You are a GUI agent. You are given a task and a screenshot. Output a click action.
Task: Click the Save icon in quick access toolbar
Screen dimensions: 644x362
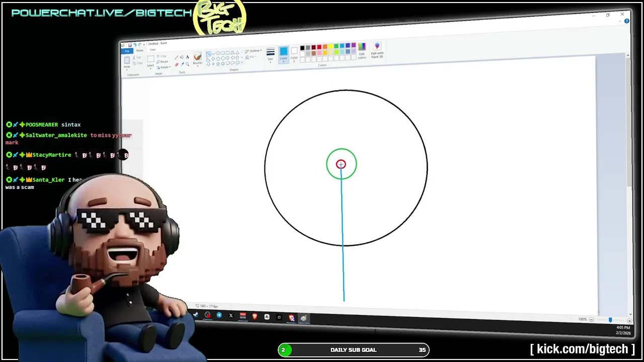[x=130, y=45]
